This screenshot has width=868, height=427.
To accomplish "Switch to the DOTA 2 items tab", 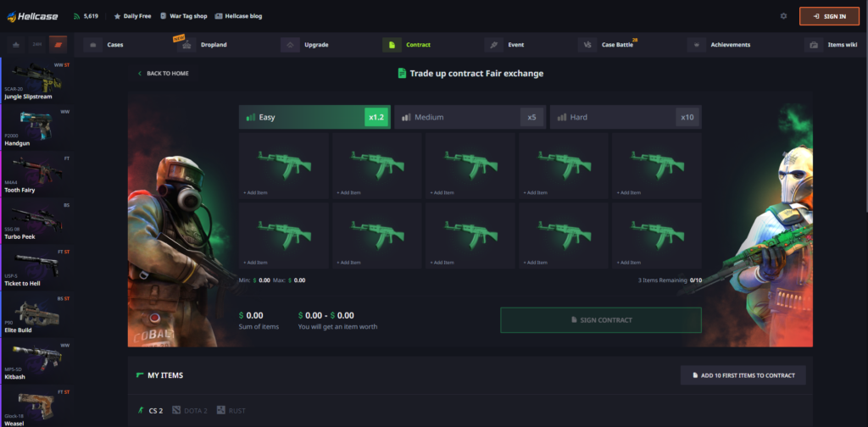I will (190, 410).
